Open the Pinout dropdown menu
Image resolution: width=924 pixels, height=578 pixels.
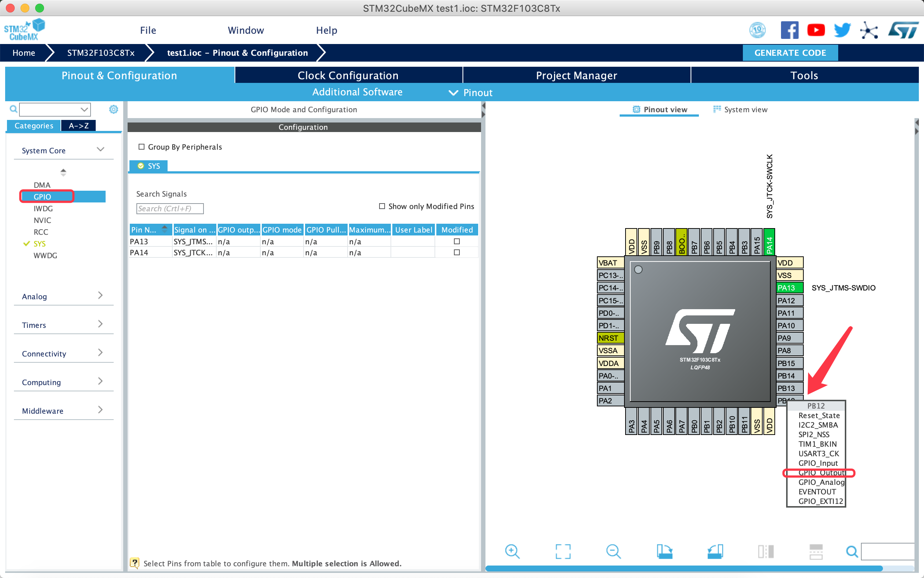471,92
